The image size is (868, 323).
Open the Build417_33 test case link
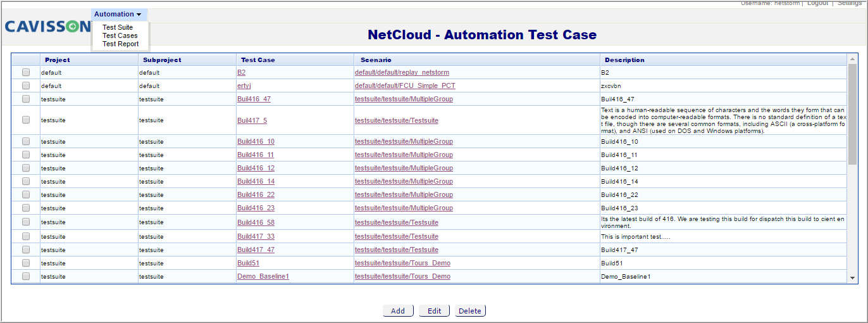pos(256,237)
